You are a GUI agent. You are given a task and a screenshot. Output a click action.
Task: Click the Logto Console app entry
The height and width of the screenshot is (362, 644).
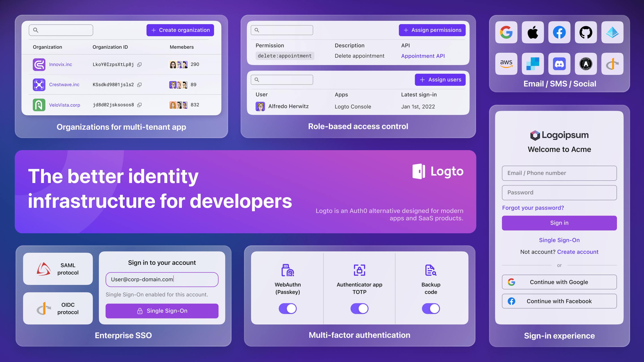[x=353, y=107]
